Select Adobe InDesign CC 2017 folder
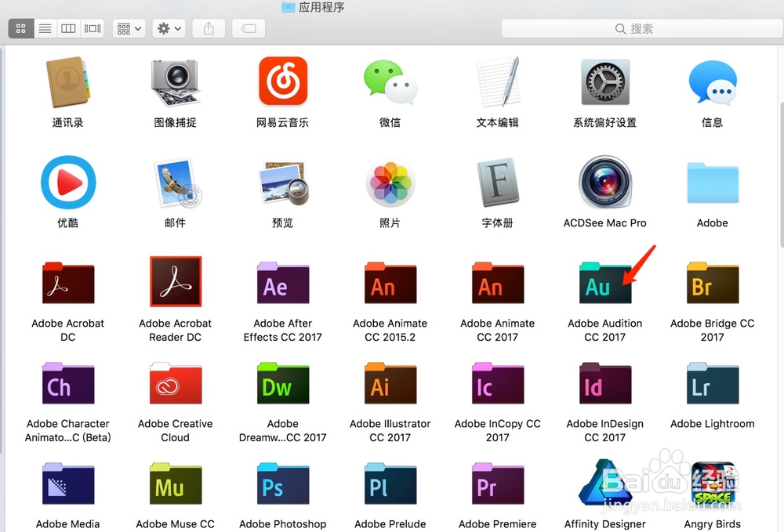This screenshot has height=532, width=784. (605, 383)
